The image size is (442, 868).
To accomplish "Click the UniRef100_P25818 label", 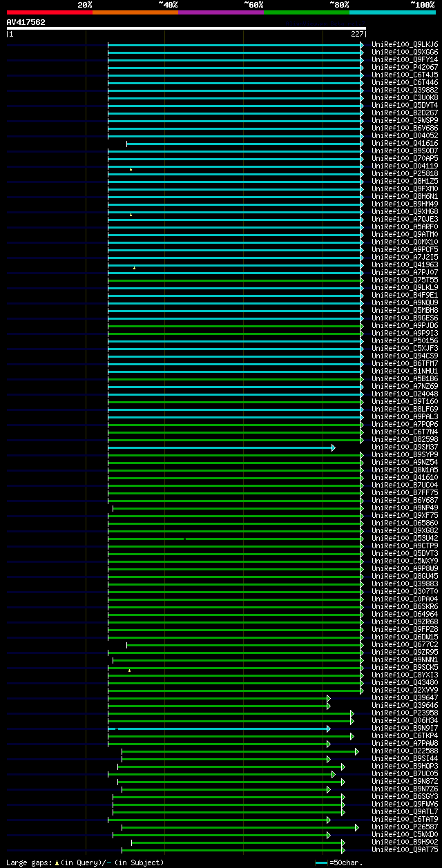I will pos(405,174).
